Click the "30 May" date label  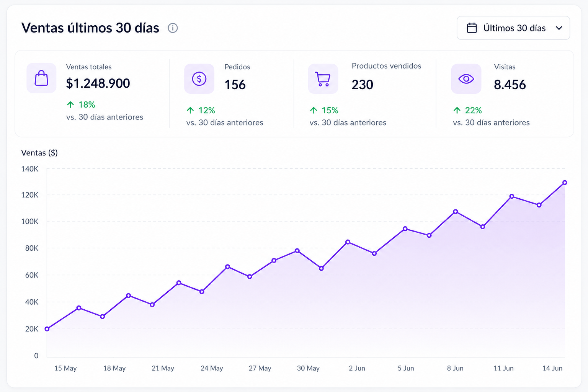[308, 368]
